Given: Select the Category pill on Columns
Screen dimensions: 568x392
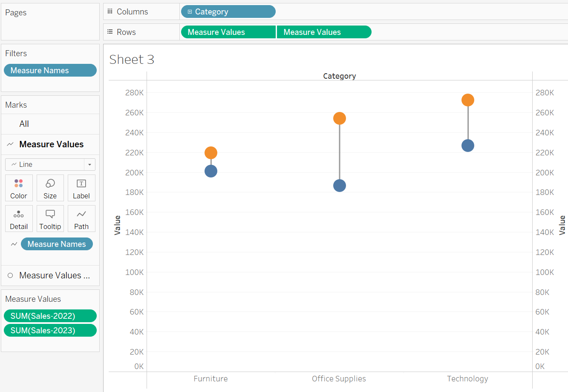Looking at the screenshot, I should point(228,11).
